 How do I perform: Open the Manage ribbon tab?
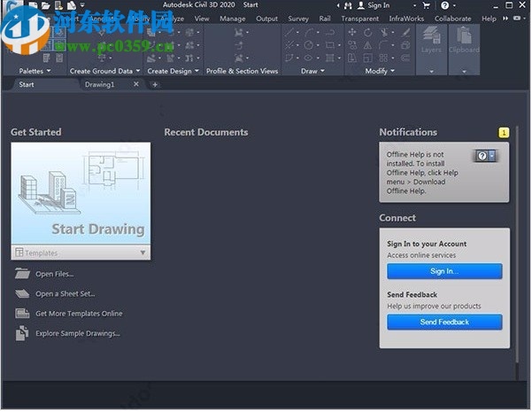click(x=233, y=19)
